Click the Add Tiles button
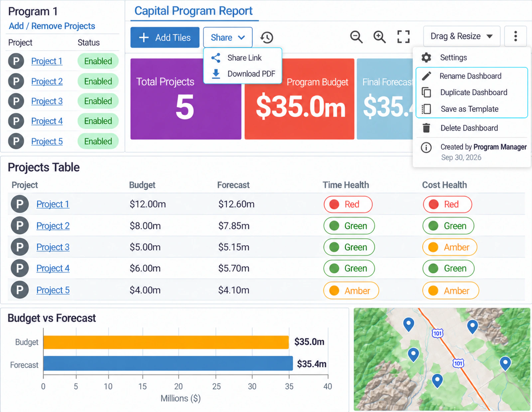This screenshot has height=412, width=532. tap(165, 37)
